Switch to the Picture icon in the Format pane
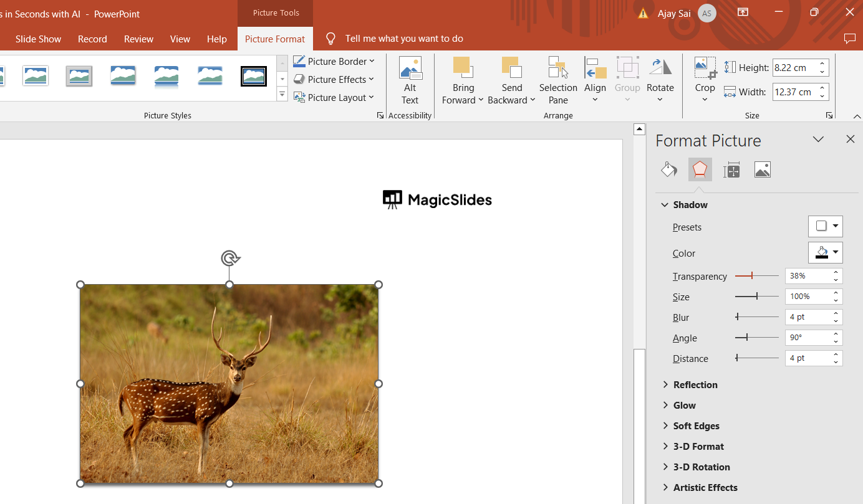The width and height of the screenshot is (863, 504). tap(762, 169)
